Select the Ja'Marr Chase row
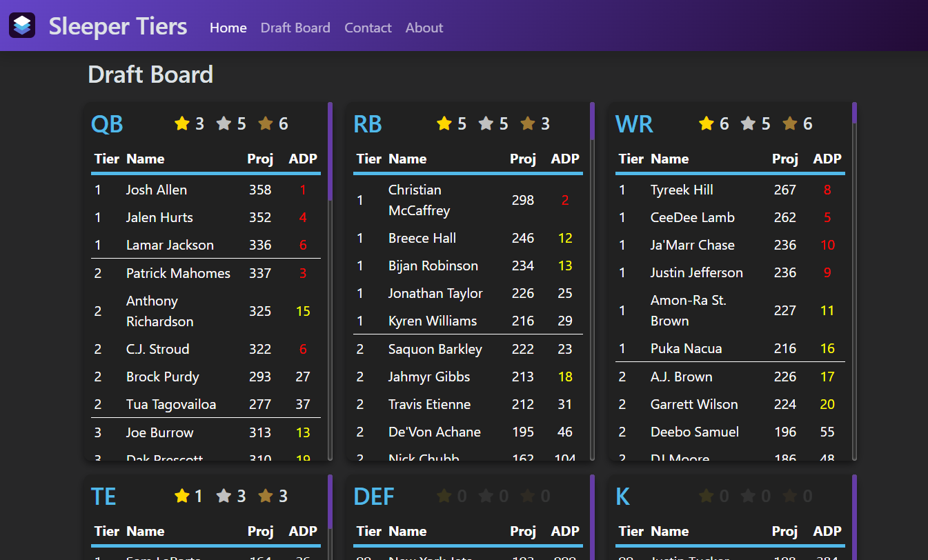The width and height of the screenshot is (928, 560). 730,245
